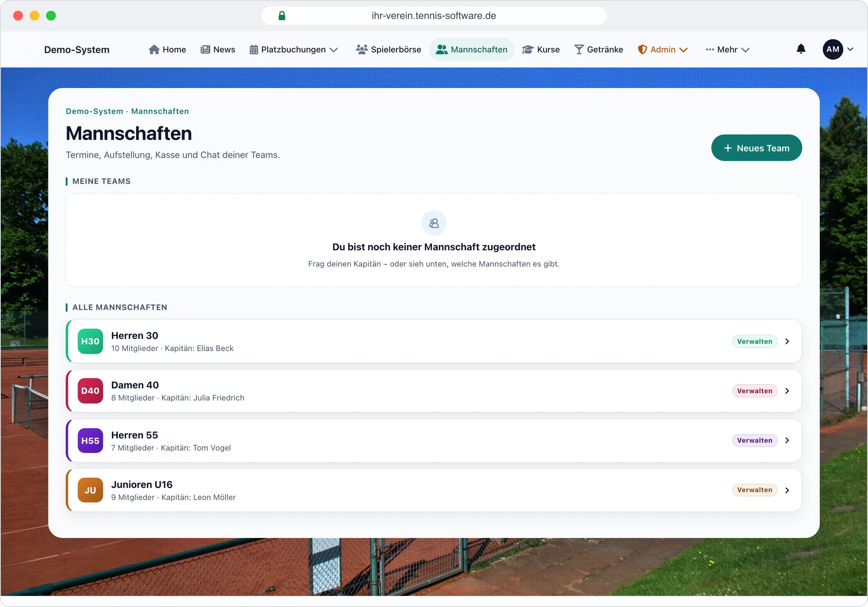
Task: Click the H55 team badge
Action: point(90,440)
